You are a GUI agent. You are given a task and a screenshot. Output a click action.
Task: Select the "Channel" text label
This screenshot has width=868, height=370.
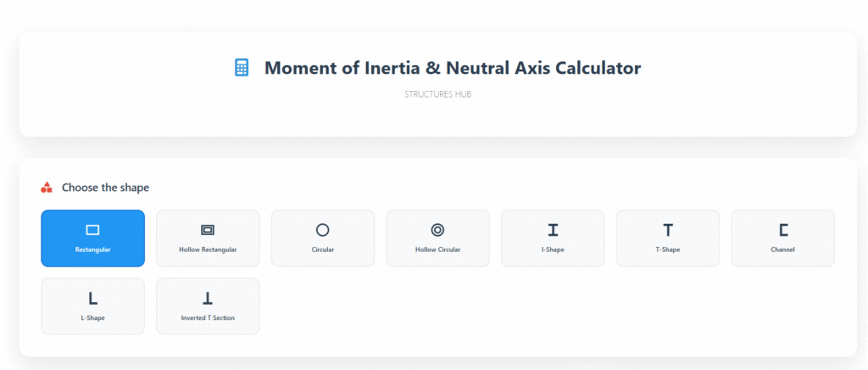(x=783, y=249)
